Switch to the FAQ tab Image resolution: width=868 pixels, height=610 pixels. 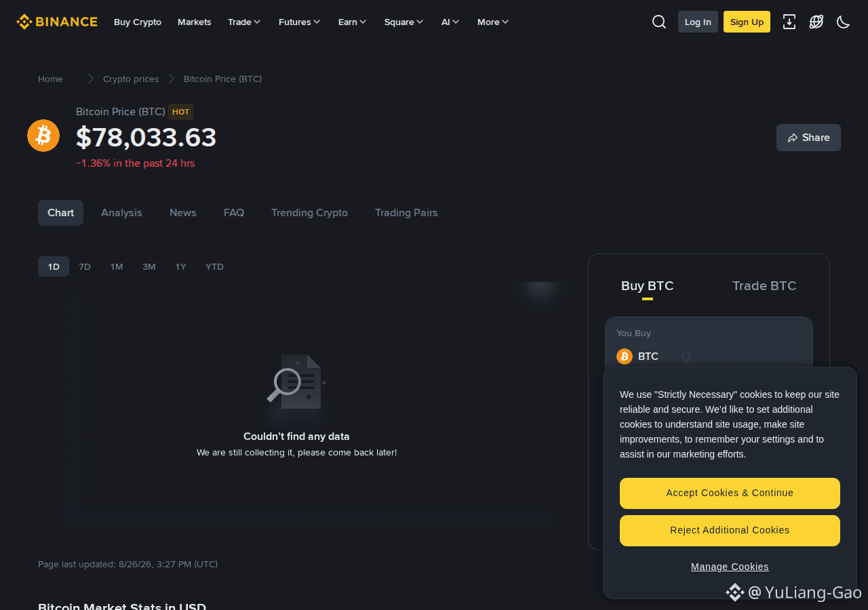[x=234, y=213]
